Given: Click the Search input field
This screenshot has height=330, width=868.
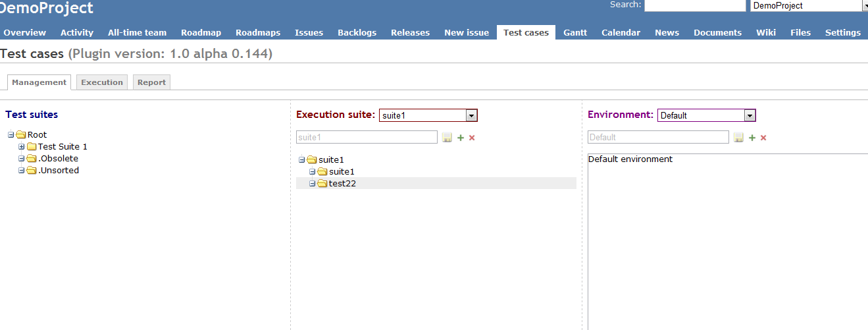Looking at the screenshot, I should click(x=695, y=5).
